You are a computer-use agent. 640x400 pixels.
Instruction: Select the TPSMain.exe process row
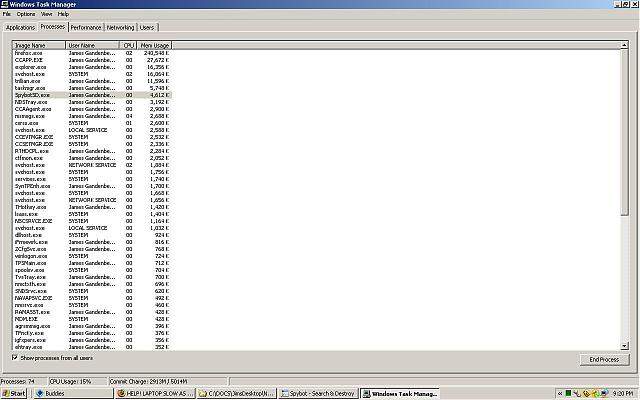click(92, 263)
